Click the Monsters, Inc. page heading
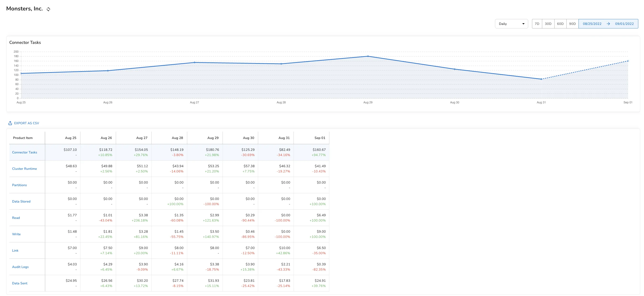Viewport: 644px width, 296px height. point(24,9)
